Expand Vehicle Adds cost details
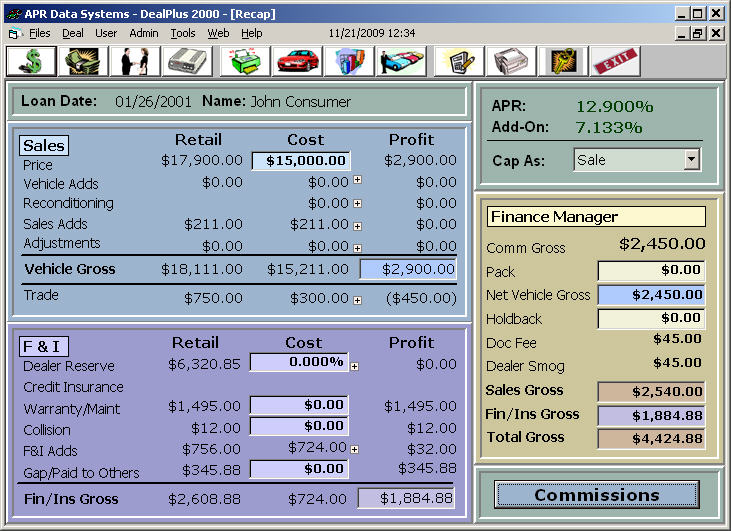731x531 pixels. (357, 179)
